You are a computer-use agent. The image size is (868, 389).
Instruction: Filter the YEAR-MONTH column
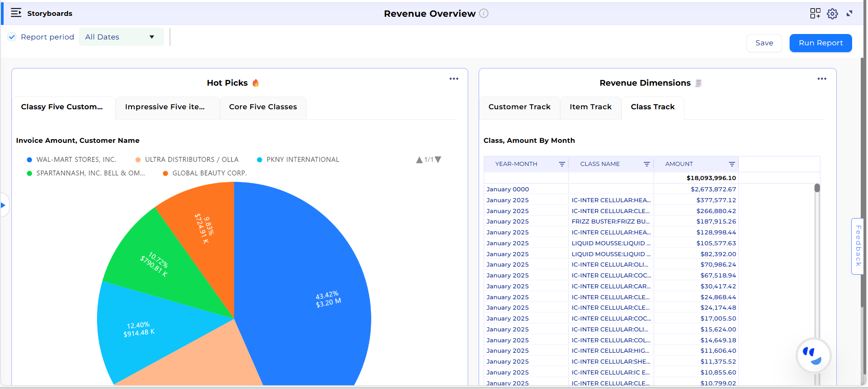(x=562, y=164)
